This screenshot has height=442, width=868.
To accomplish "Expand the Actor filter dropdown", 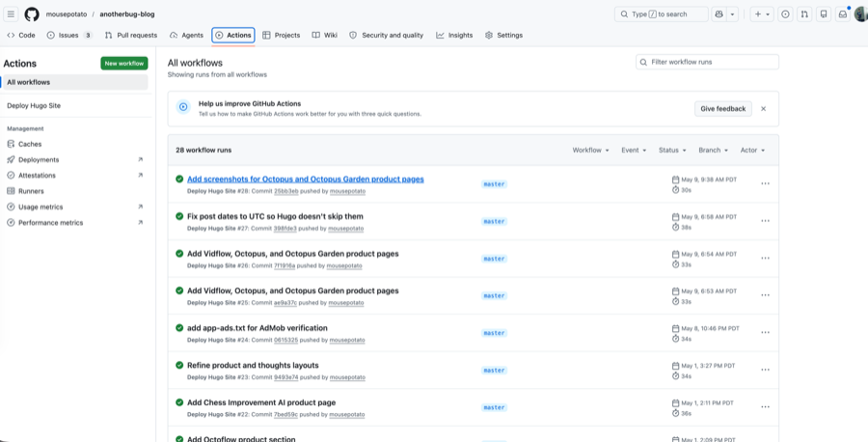I will (752, 151).
